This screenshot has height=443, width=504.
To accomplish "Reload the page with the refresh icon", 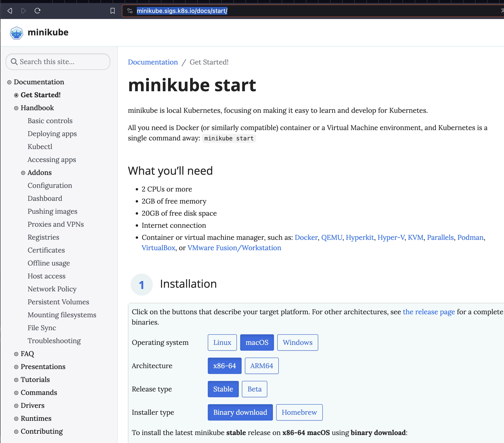I will tap(38, 11).
